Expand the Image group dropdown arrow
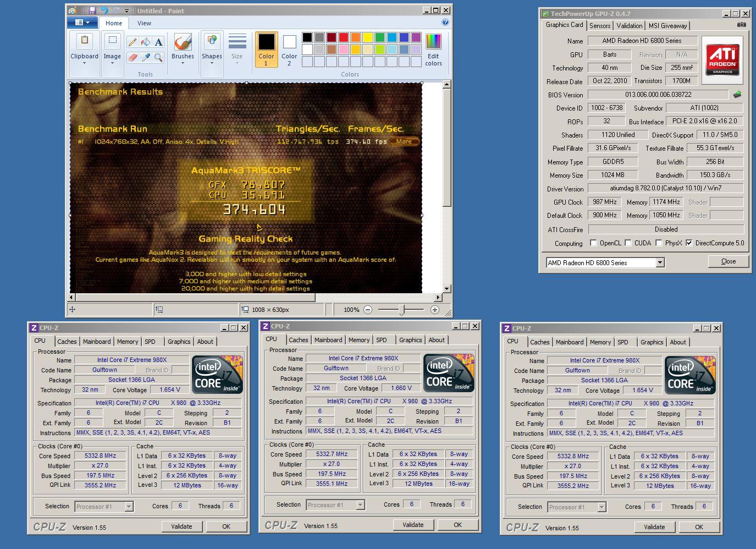This screenshot has width=756, height=549. 112,63
